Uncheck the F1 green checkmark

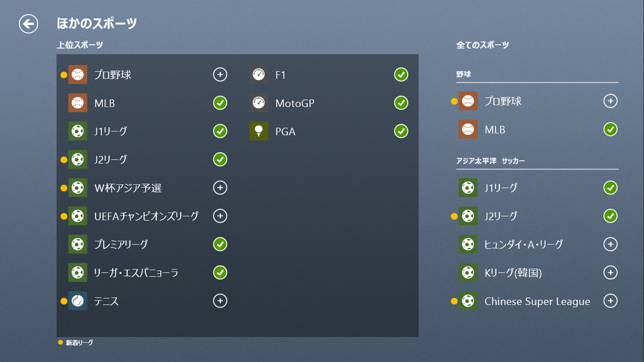point(401,75)
